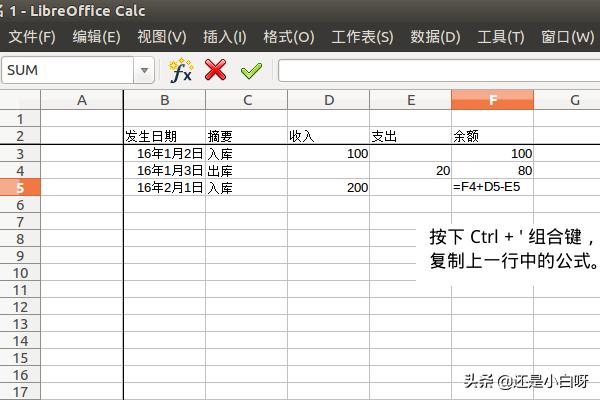Viewport: 600px width, 400px height.
Task: Accept formula with green checkmark
Action: coord(251,70)
